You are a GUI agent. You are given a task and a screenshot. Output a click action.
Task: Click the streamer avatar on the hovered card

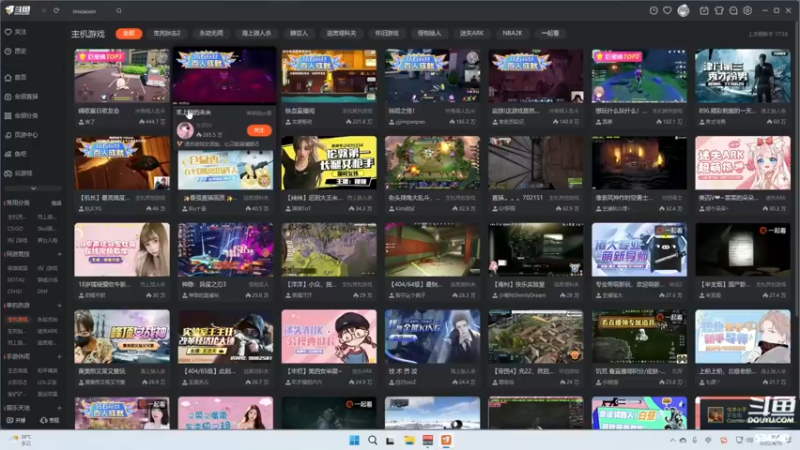[185, 130]
